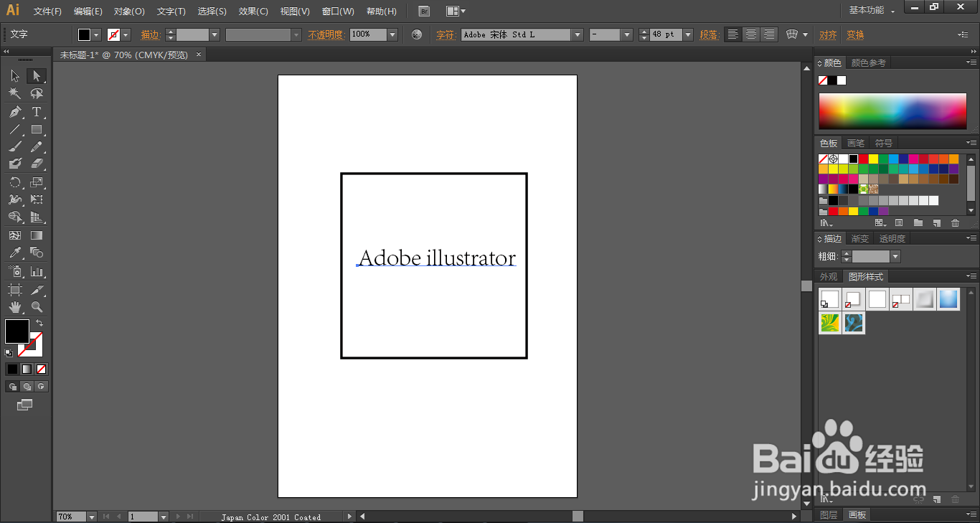The image size is (980, 523).
Task: Pick a color from the spectrum bar
Action: (893, 110)
